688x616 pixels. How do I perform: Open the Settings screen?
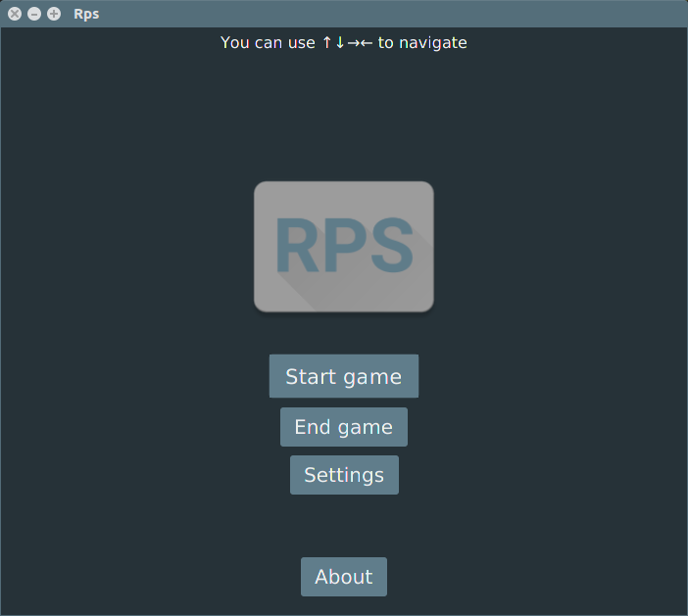click(344, 475)
